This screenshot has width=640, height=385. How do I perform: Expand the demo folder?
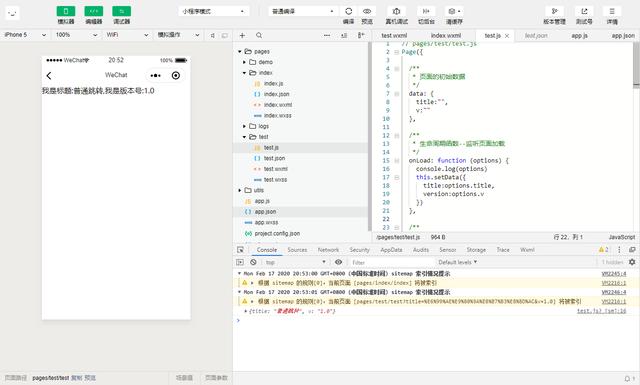tap(244, 62)
